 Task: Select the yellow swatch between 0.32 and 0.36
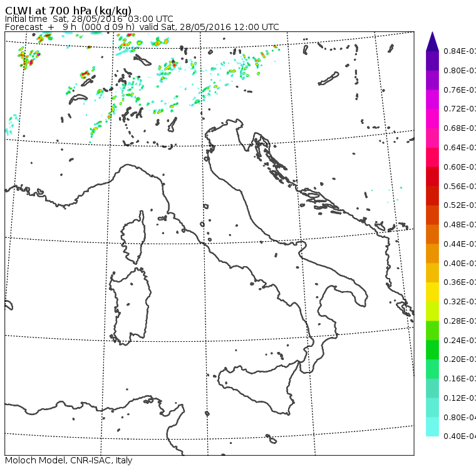[x=432, y=292]
